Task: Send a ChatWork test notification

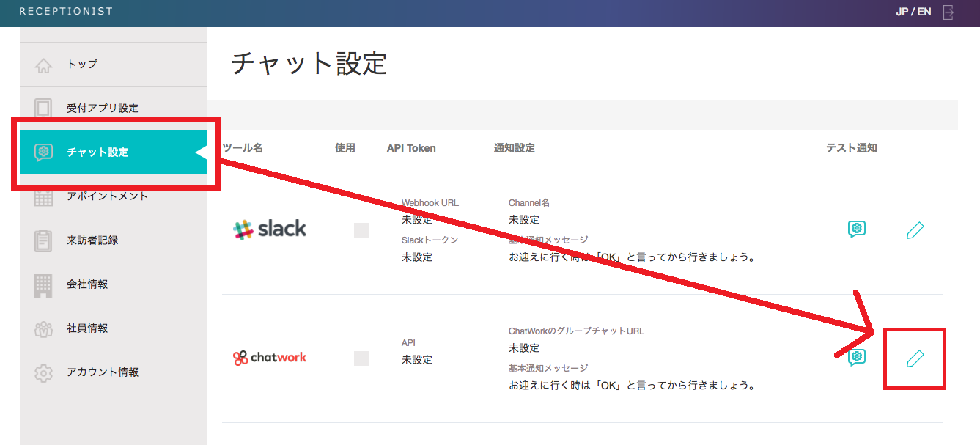Action: pyautogui.click(x=857, y=358)
